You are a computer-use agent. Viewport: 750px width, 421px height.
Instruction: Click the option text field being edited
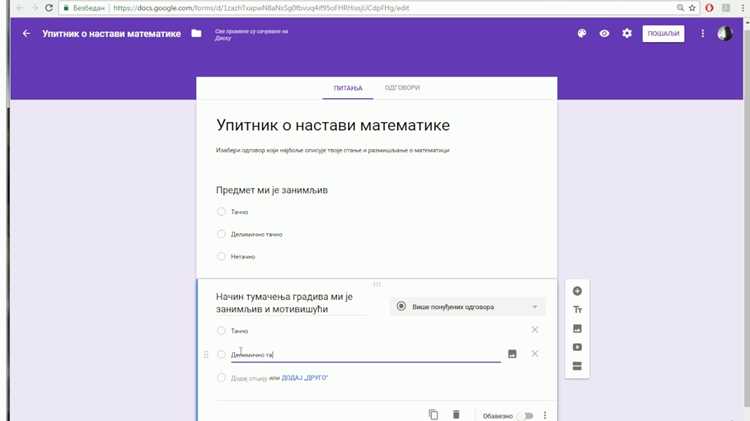click(x=365, y=355)
